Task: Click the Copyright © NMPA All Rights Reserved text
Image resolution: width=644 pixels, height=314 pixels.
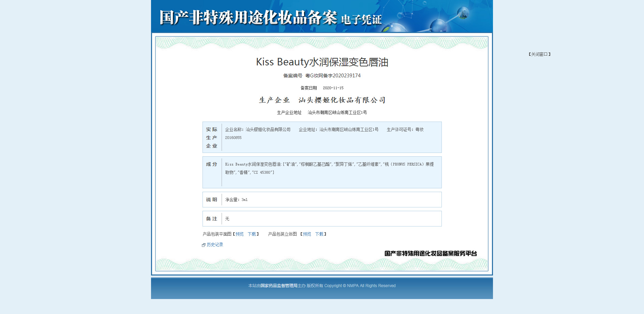Action: (x=360, y=286)
